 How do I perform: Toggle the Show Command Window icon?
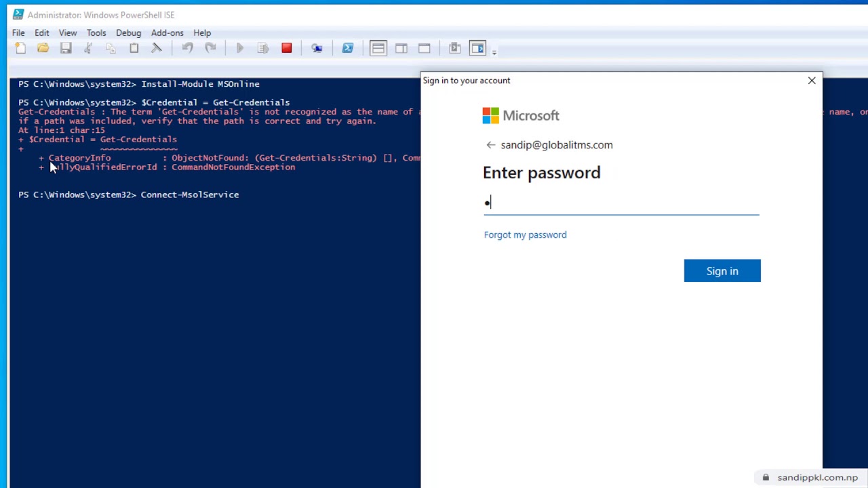[455, 48]
